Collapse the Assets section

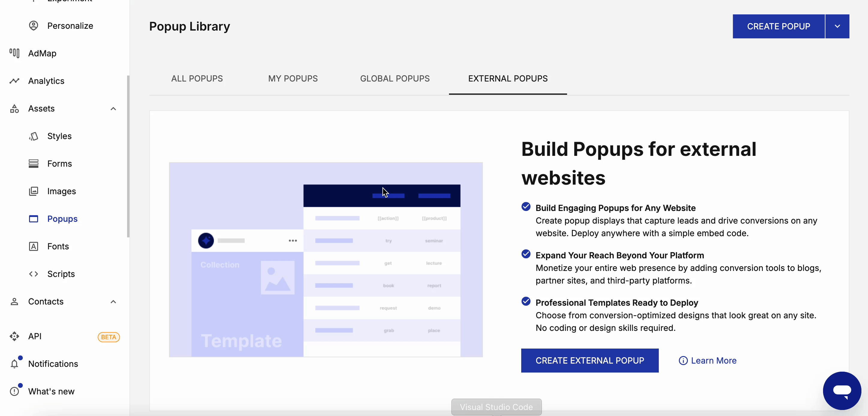click(x=113, y=109)
